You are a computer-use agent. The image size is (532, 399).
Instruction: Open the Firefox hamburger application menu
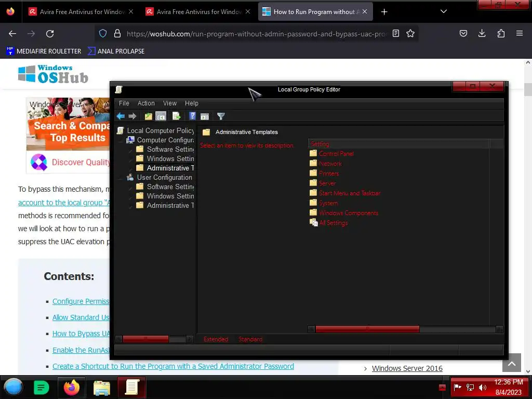pos(520,33)
